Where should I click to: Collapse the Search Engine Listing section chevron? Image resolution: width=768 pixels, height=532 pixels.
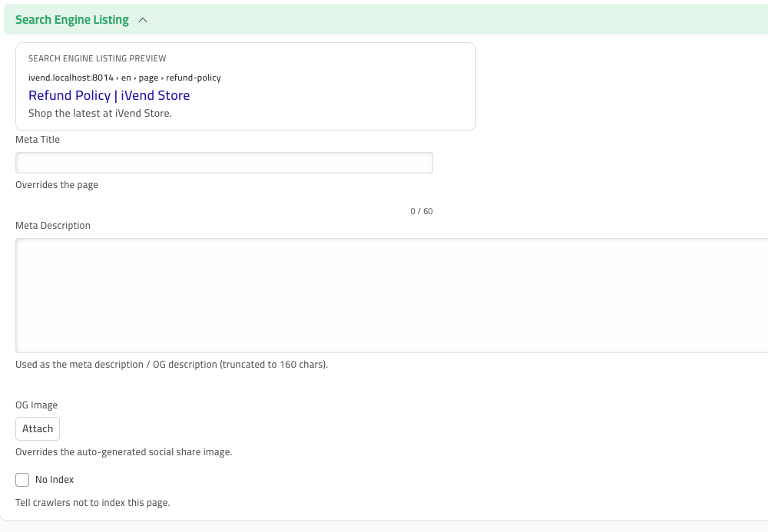(143, 20)
